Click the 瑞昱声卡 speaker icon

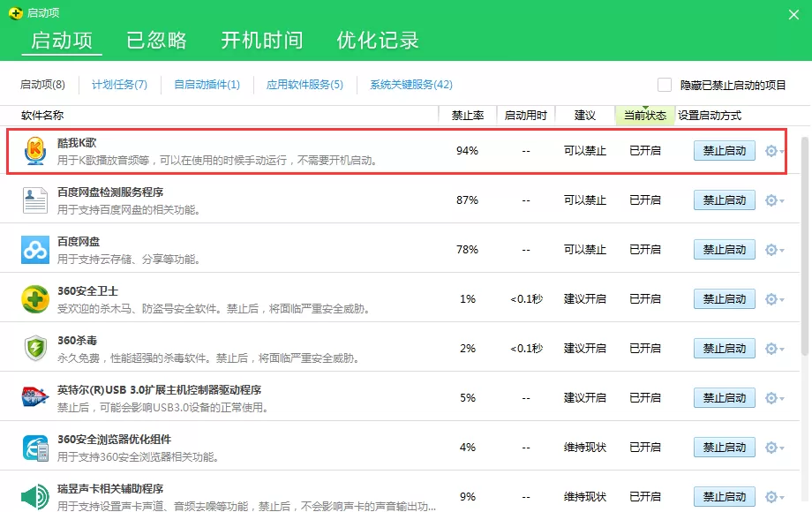[x=35, y=496]
